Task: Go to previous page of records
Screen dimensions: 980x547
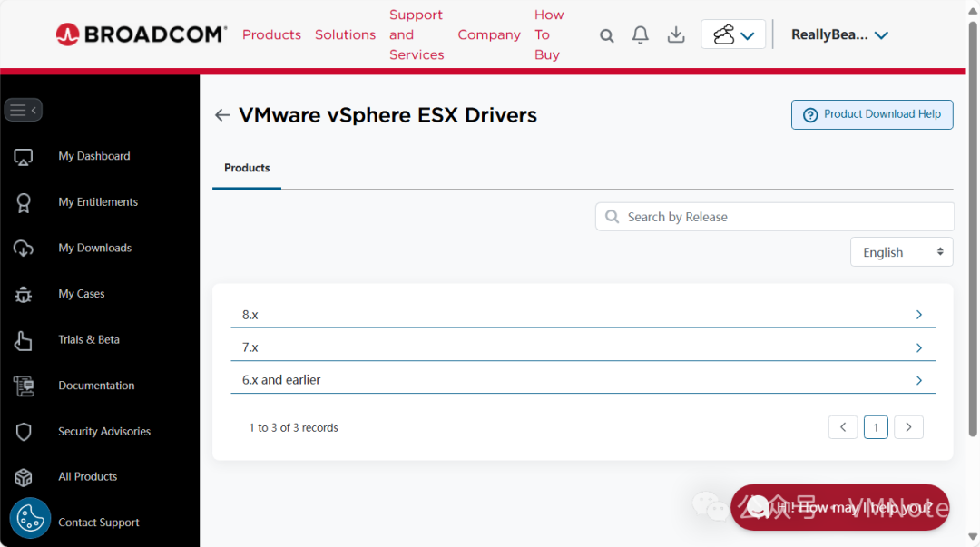Action: point(842,427)
